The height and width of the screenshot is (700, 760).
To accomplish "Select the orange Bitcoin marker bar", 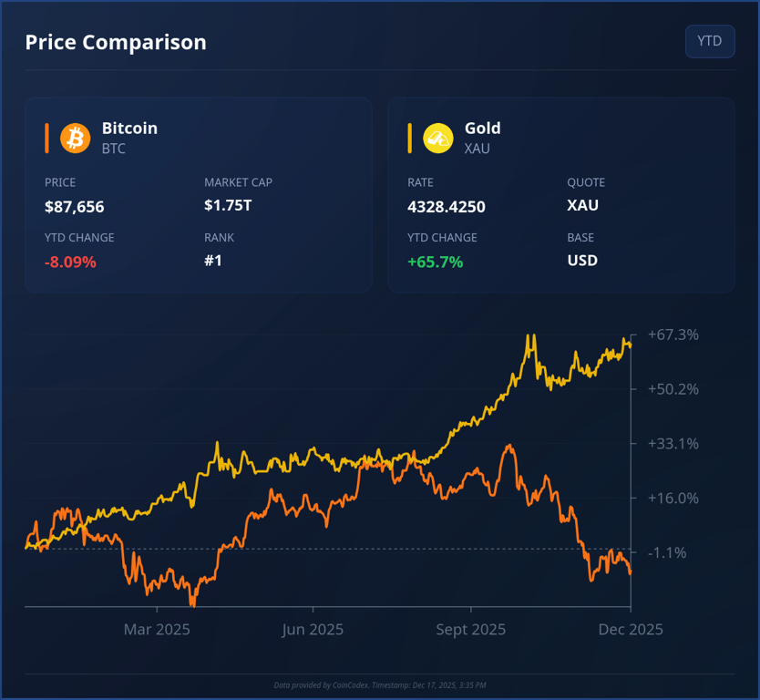I will 47,138.
